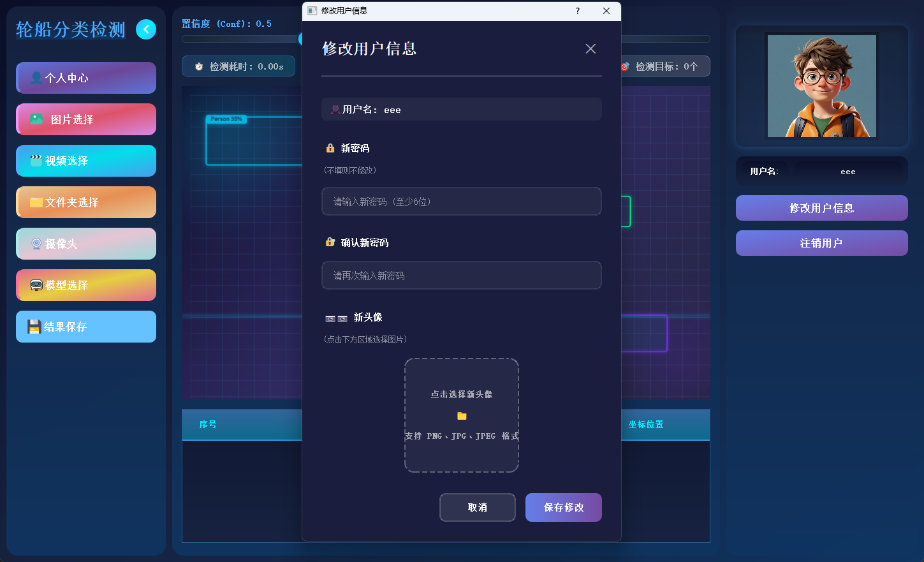This screenshot has width=924, height=562.
Task: Choose 图片选择 image selection
Action: [86, 119]
